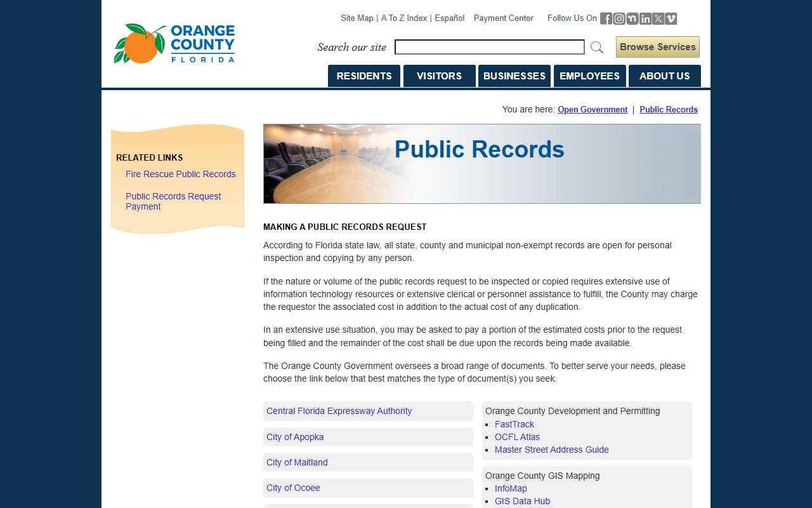
Task: Open the Residents menu
Action: [364, 76]
